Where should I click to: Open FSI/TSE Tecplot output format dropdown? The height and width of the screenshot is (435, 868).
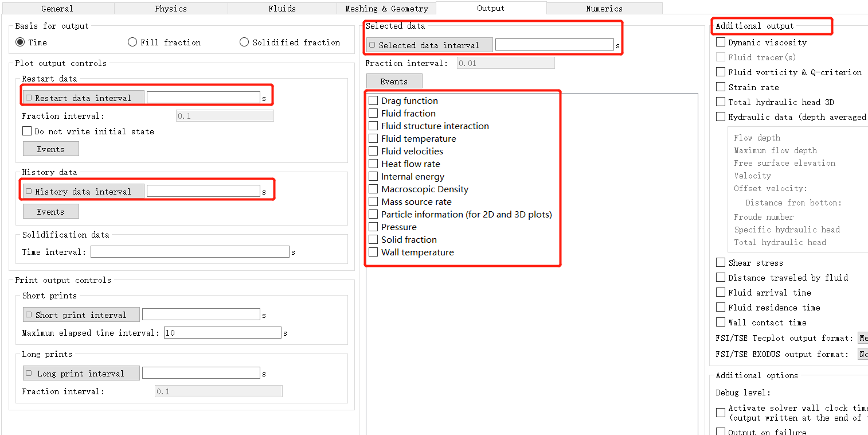(862, 339)
